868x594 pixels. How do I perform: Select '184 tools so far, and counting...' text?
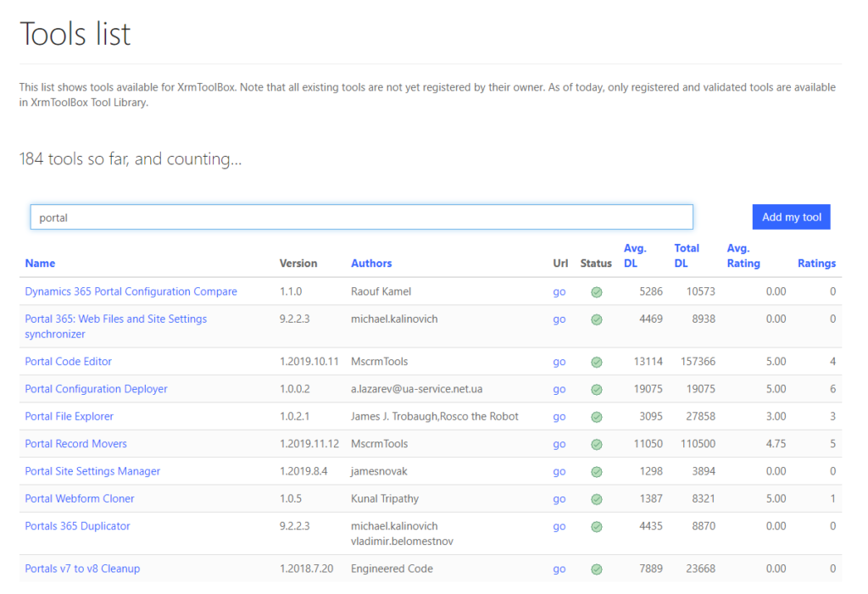[x=131, y=158]
